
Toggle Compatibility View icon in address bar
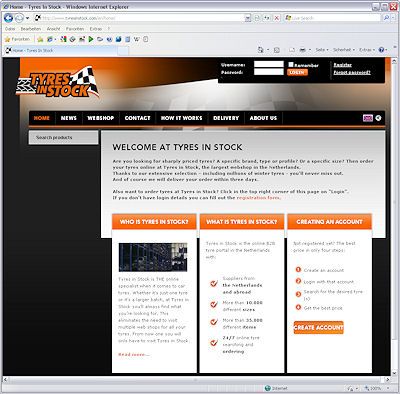coord(257,18)
